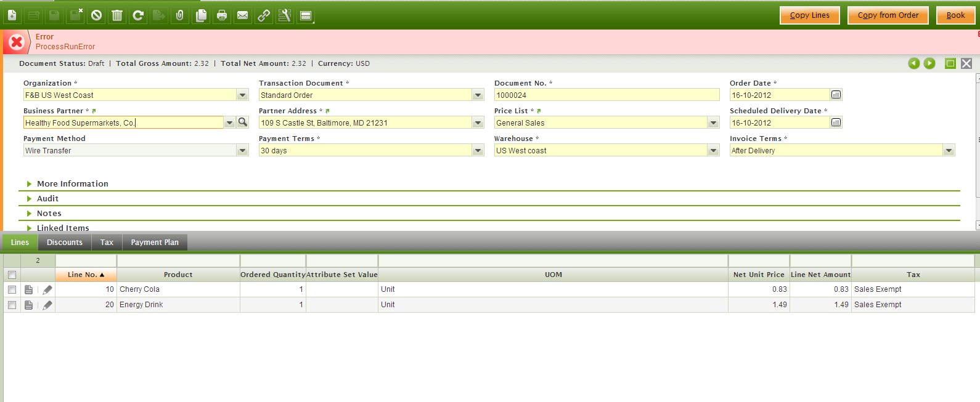The height and width of the screenshot is (402, 980).
Task: Expand the Audit section
Action: click(x=43, y=198)
